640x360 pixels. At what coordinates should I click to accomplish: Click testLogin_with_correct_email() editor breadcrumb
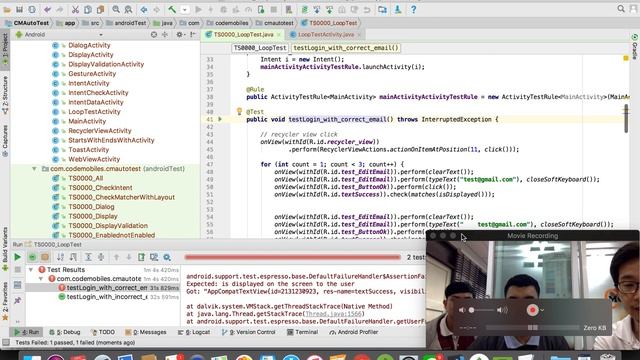click(x=346, y=48)
